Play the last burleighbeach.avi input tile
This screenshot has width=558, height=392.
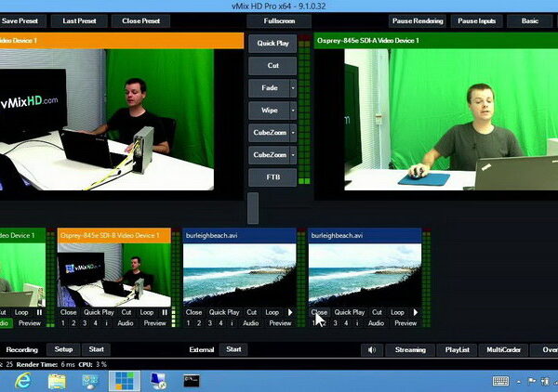pyautogui.click(x=416, y=312)
